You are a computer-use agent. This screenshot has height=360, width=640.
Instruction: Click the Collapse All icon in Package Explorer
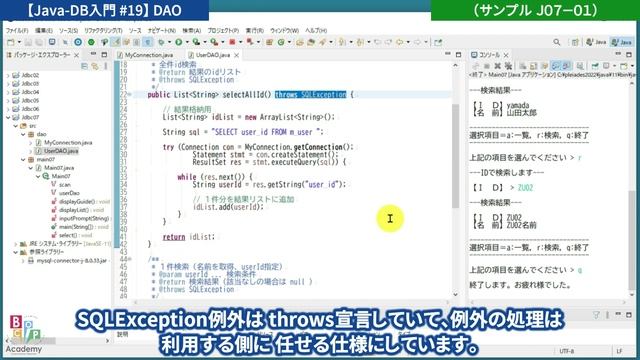click(84, 66)
